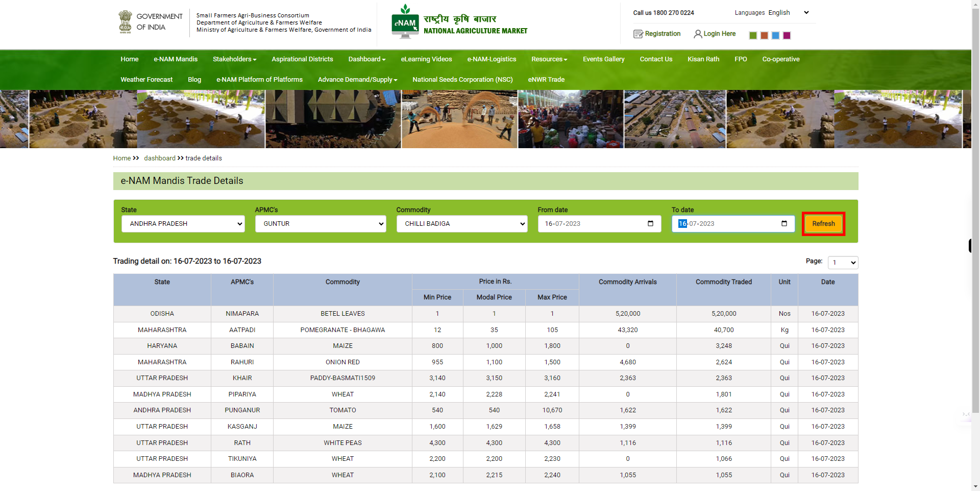Image resolution: width=980 pixels, height=491 pixels.
Task: Expand the Advance Demand/Supply menu
Action: (x=357, y=80)
